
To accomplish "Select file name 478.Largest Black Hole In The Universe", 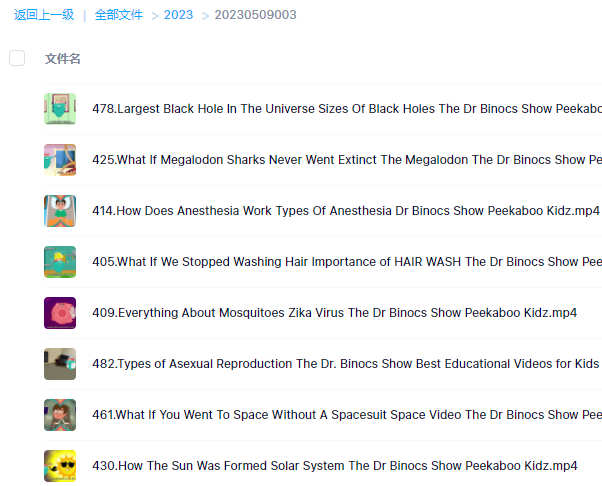I will 347,109.
